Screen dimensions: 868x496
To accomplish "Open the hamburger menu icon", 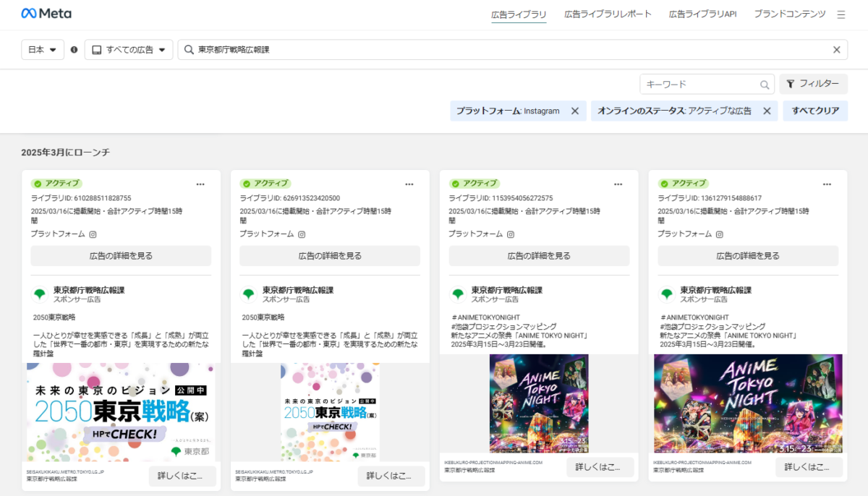I will 841,14.
